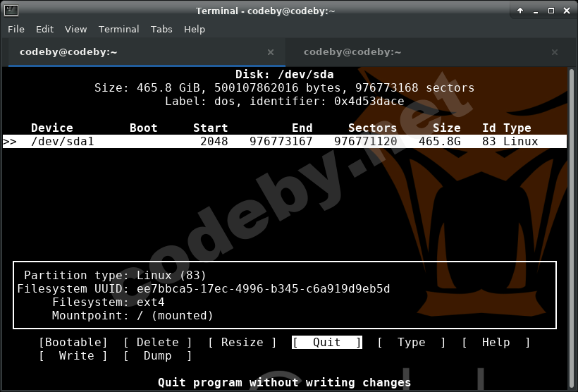Click the Start value 2048

coord(214,141)
